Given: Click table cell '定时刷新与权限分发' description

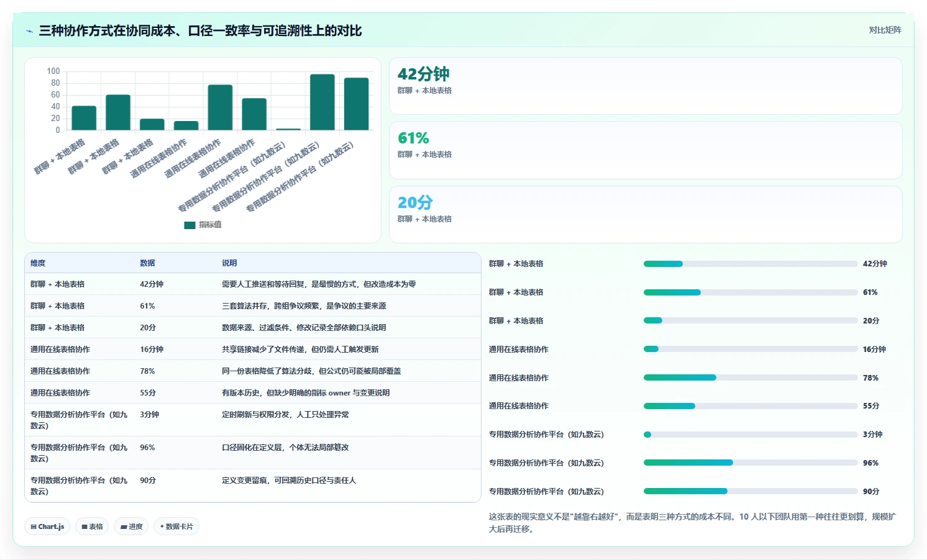Looking at the screenshot, I should pyautogui.click(x=285, y=415).
